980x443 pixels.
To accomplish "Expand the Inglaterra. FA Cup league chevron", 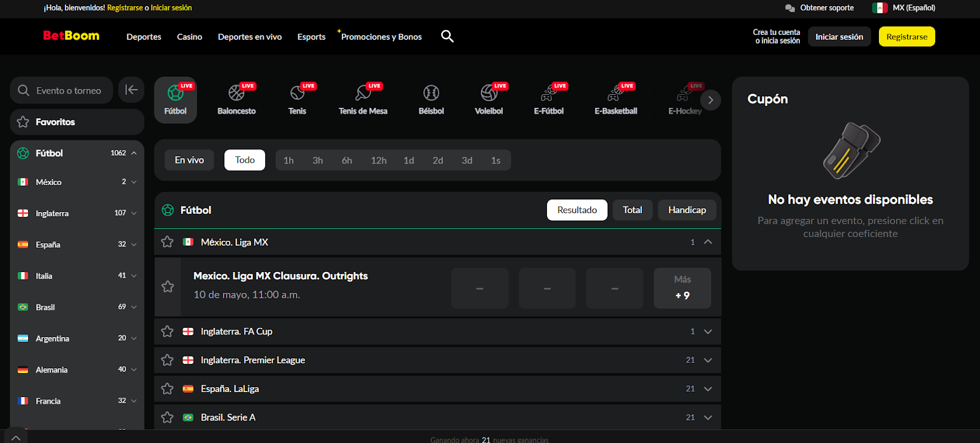I will (x=708, y=331).
